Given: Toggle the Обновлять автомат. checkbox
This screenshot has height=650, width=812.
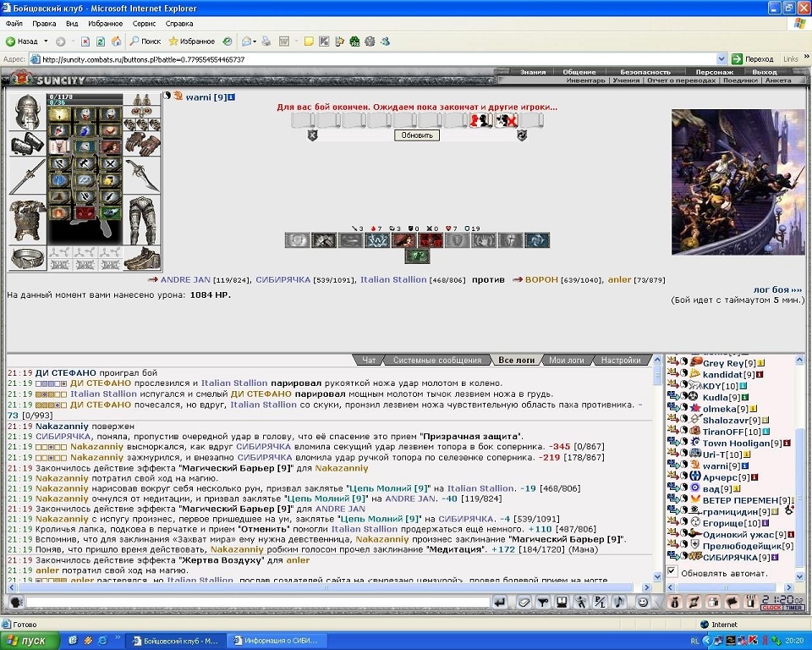Looking at the screenshot, I should (x=672, y=572).
